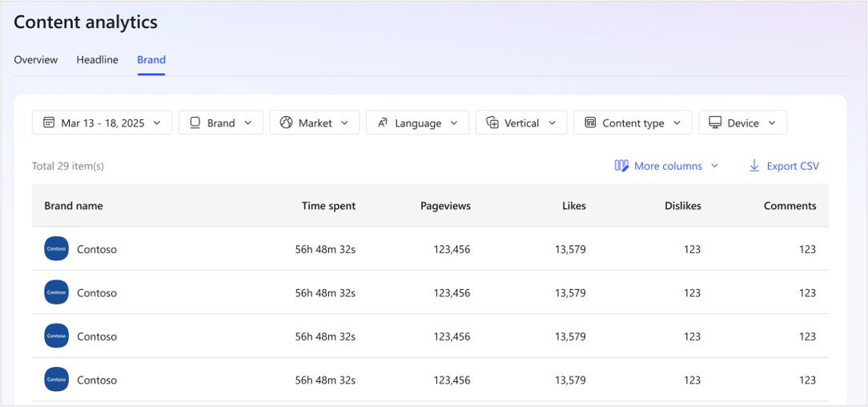Image resolution: width=868 pixels, height=407 pixels.
Task: Click the Export CSV link text
Action: 793,166
